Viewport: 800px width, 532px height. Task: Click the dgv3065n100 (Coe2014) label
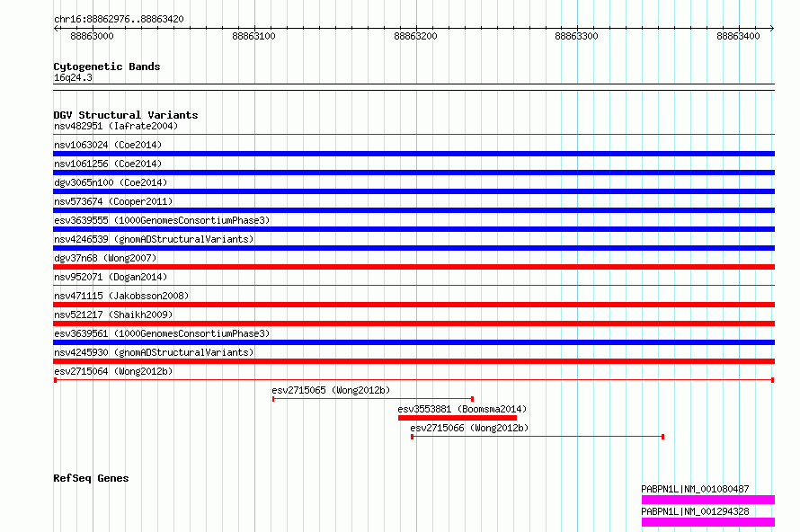click(111, 182)
